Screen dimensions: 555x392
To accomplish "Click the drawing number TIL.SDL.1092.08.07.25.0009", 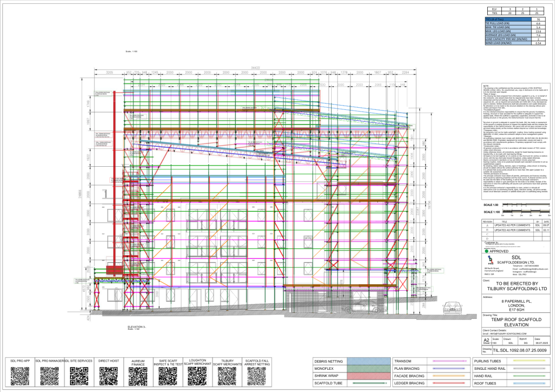I will click(x=520, y=350).
